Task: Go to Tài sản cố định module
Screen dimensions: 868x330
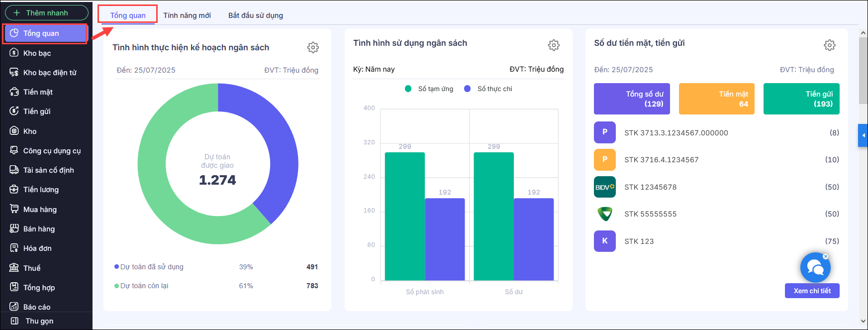Action: [x=48, y=170]
